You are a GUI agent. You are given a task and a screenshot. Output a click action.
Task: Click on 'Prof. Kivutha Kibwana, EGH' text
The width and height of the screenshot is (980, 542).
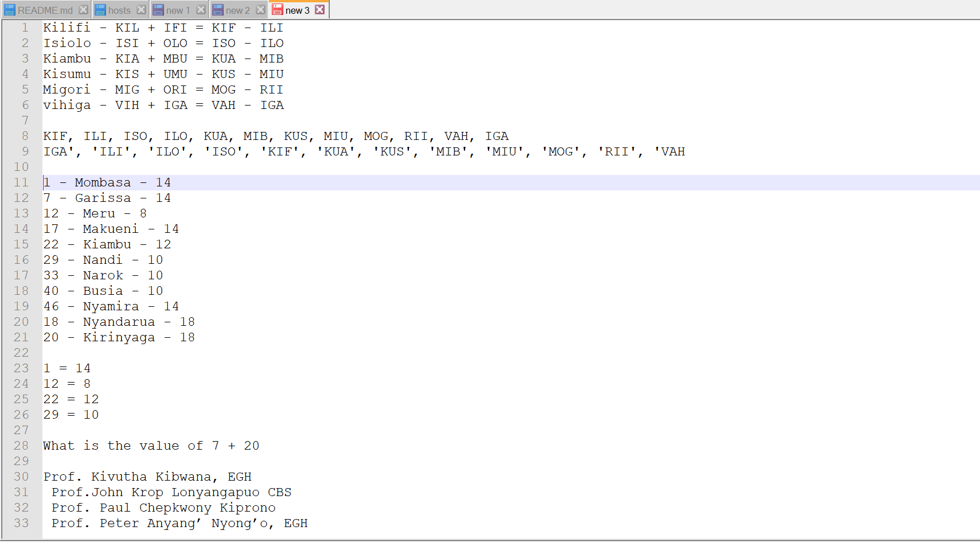147,477
